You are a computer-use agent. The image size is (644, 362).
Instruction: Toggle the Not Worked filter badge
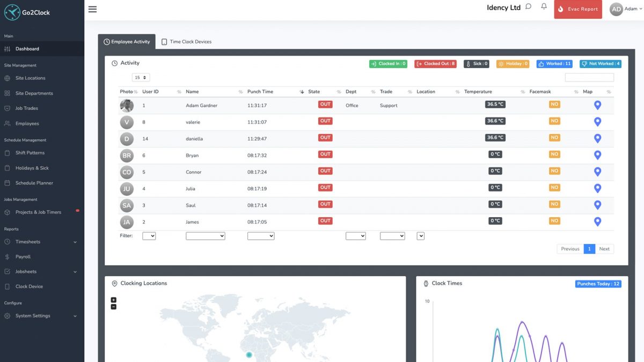click(600, 64)
